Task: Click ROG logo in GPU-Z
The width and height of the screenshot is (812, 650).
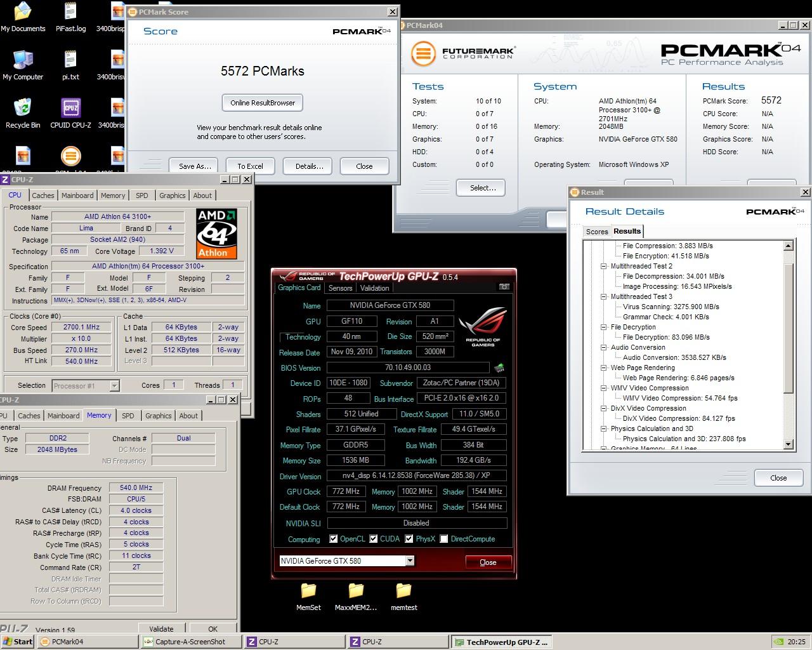Action: (482, 326)
